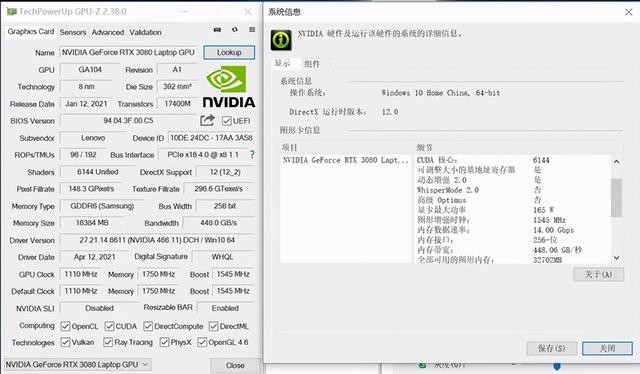
Task: Click the Windows 10 Home China, 64-bit text
Action: coord(440,93)
